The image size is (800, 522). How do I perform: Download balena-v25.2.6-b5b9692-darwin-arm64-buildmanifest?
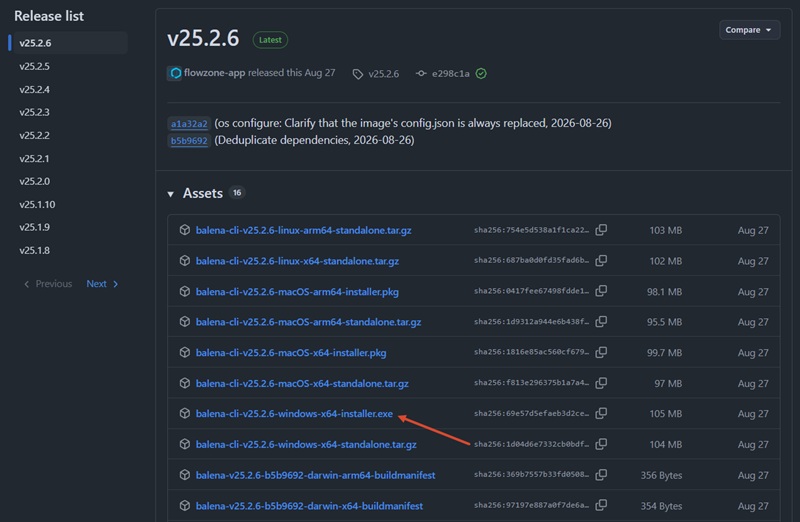point(316,475)
